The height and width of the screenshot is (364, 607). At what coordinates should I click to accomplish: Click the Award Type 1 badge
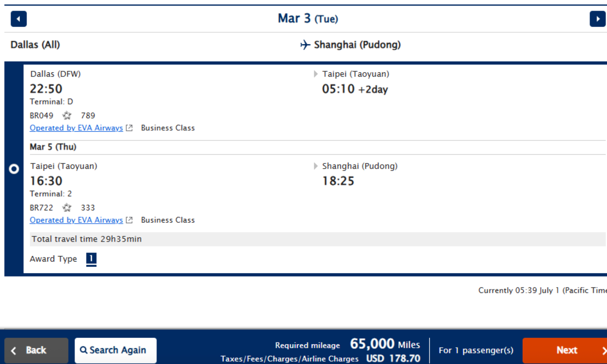[x=91, y=259]
